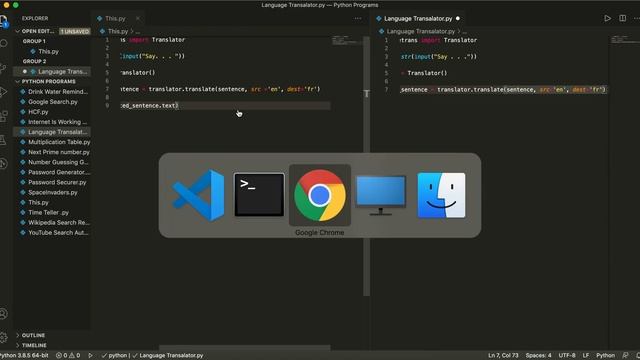Open SpaceInvaders.py file
The image size is (640, 360).
pos(52,192)
